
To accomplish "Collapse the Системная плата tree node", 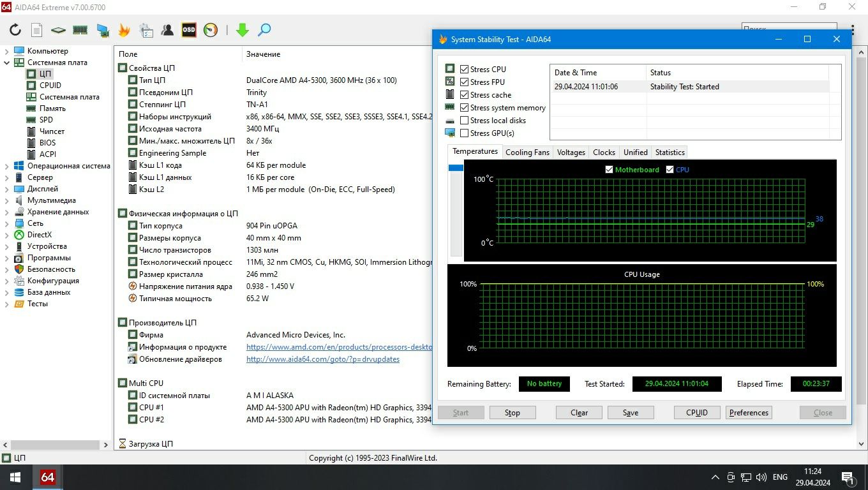I will click(x=7, y=63).
